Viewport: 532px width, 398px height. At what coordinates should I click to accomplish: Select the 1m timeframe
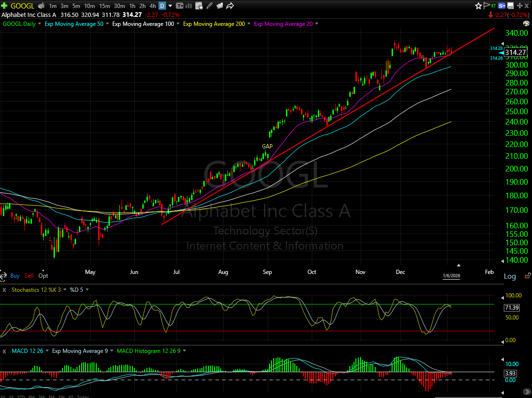(53, 6)
